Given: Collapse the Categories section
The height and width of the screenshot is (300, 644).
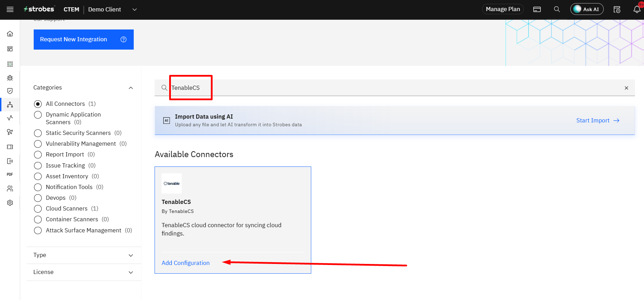Looking at the screenshot, I should click(x=131, y=88).
